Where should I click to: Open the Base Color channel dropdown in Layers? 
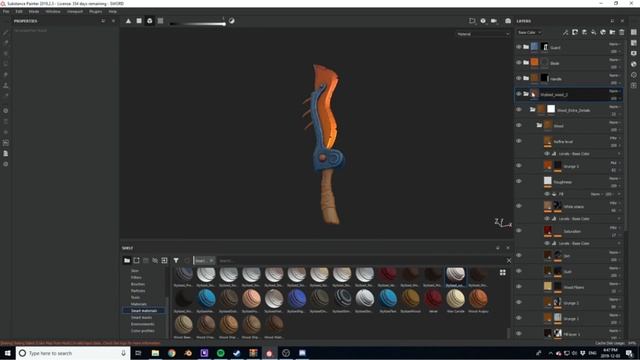(529, 32)
